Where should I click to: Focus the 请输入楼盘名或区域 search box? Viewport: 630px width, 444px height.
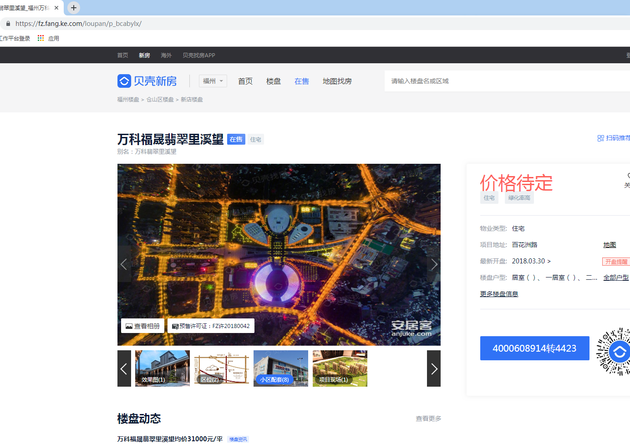pyautogui.click(x=507, y=81)
